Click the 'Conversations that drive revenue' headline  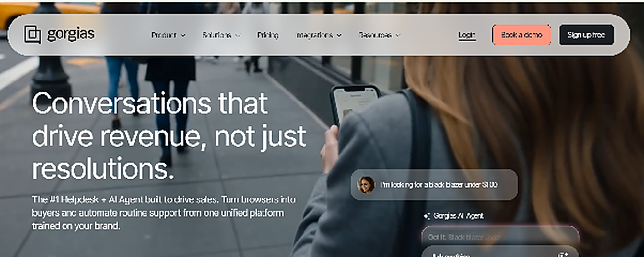169,136
